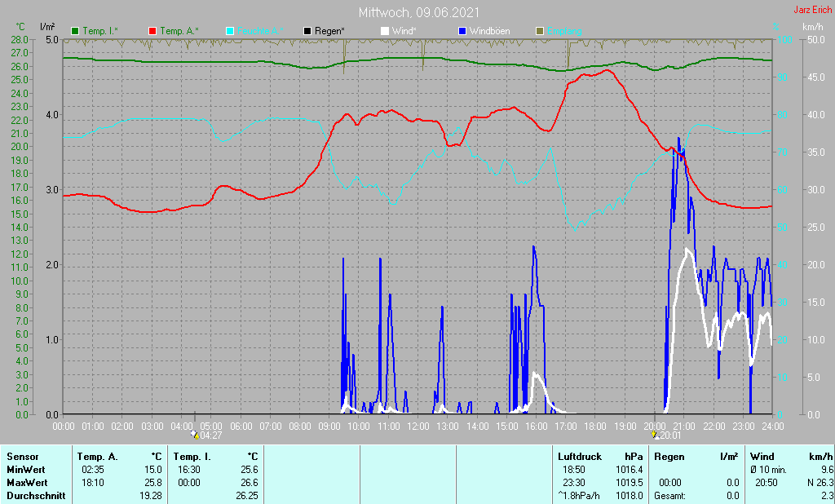The image size is (835, 504).
Task: Select the 'Feuchte A.*' legend label
Action: [260, 31]
